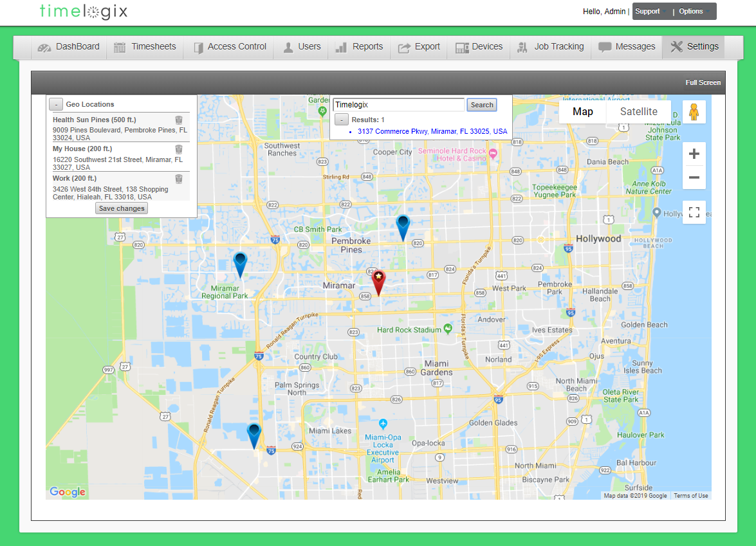Select the My House location entry
This screenshot has width=756, height=546.
[120, 157]
